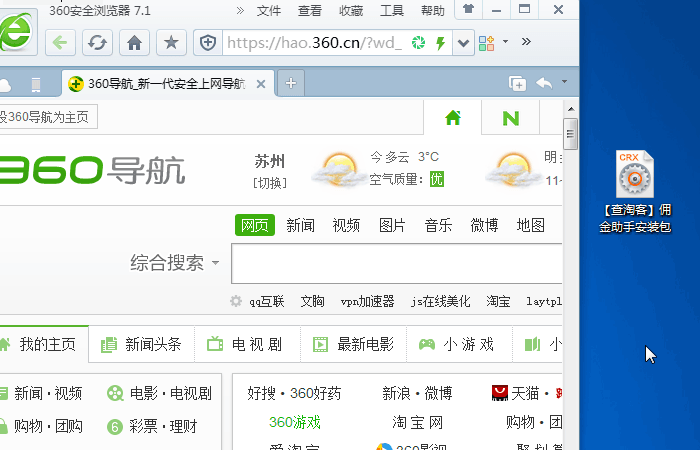The image size is (700, 450).
Task: Click the security shield icon in address bar
Action: [x=207, y=43]
